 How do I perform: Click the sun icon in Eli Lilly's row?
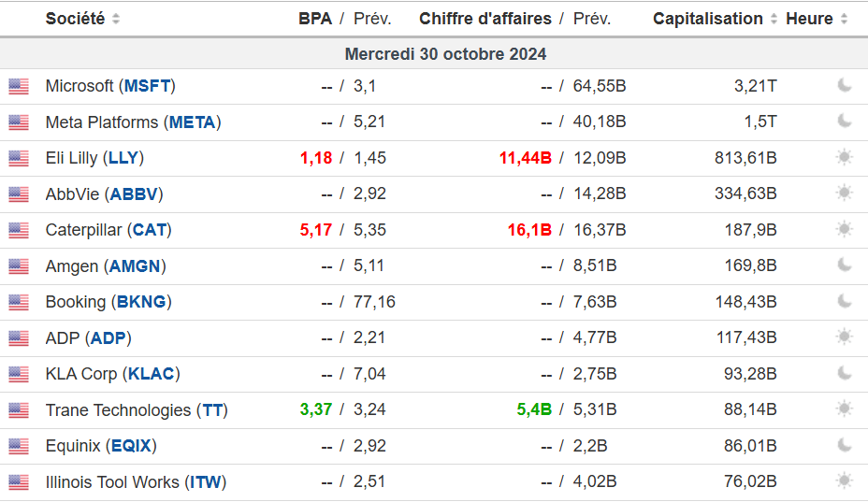(845, 158)
